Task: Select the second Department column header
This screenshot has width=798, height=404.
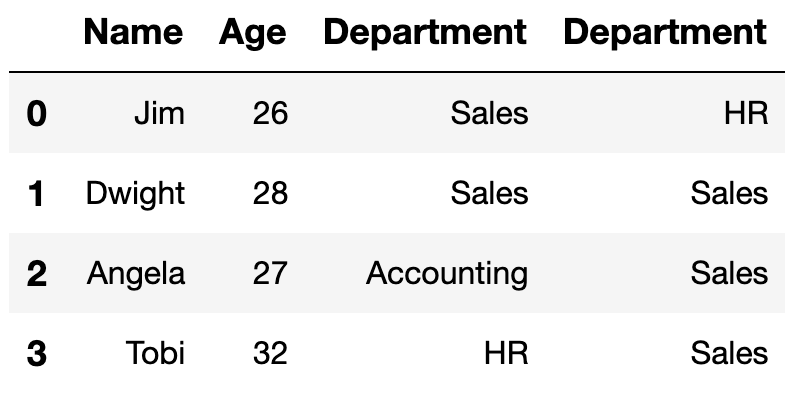Action: pos(665,34)
